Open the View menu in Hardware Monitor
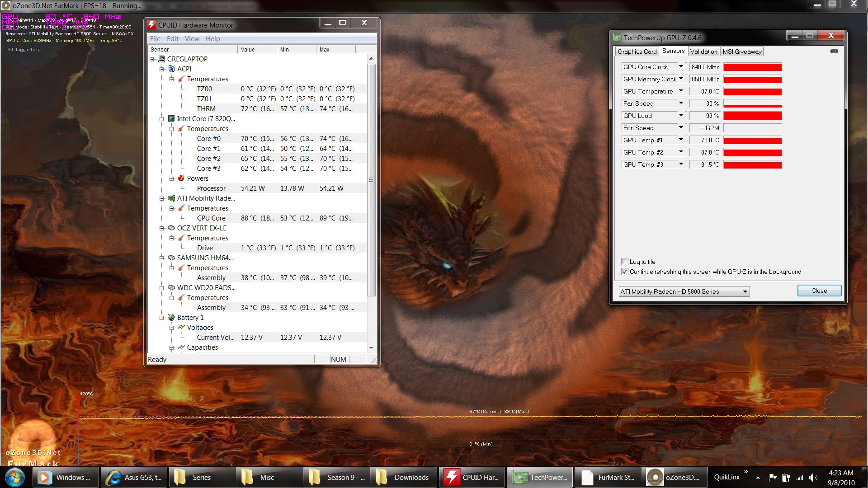This screenshot has height=488, width=868. (x=192, y=39)
